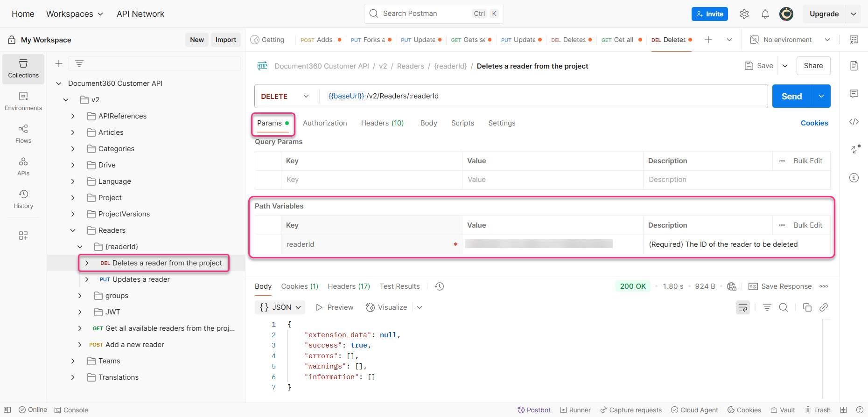The width and height of the screenshot is (868, 417).
Task: Click the plus icon to create a collection
Action: [x=59, y=63]
